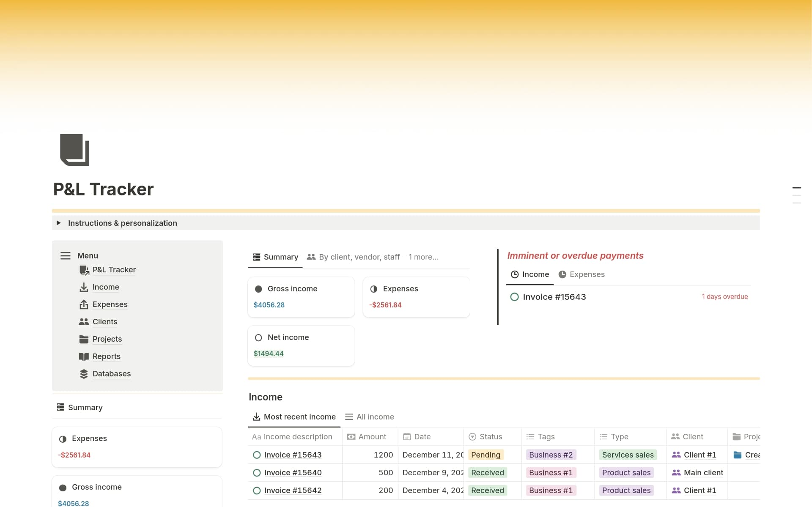Click the Clients people icon in sidebar
Viewport: 812px width, 507px height.
click(84, 322)
